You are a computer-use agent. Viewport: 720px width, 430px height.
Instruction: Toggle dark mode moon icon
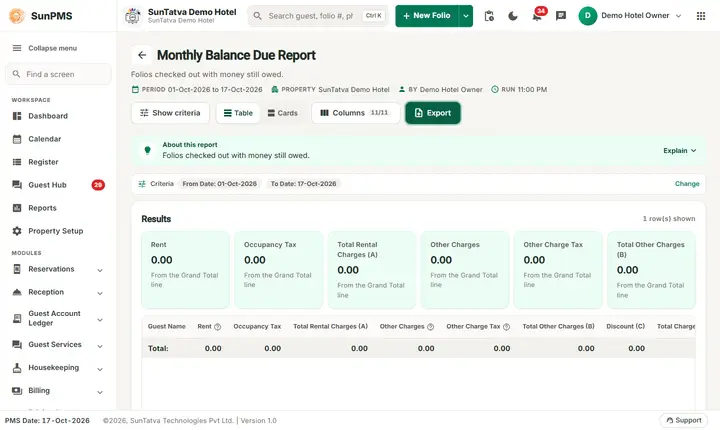tap(513, 16)
